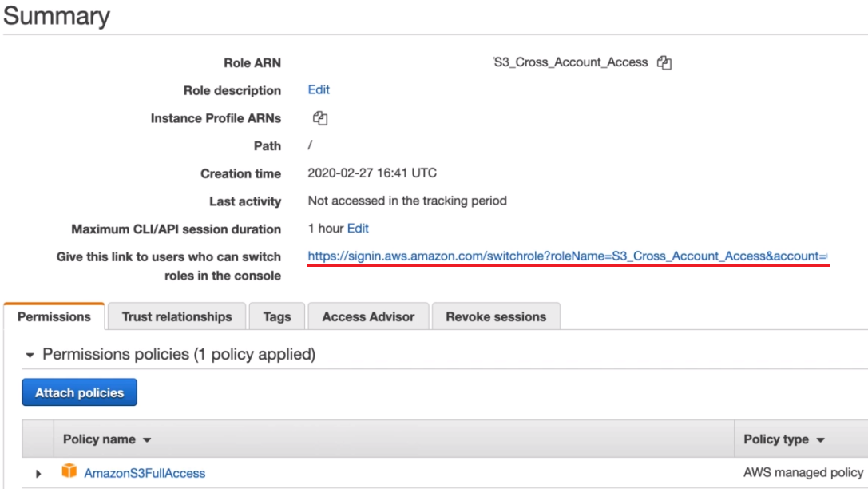The width and height of the screenshot is (868, 489).
Task: Click the S3_Cross_Account_Access Role ARN text
Action: tap(571, 62)
